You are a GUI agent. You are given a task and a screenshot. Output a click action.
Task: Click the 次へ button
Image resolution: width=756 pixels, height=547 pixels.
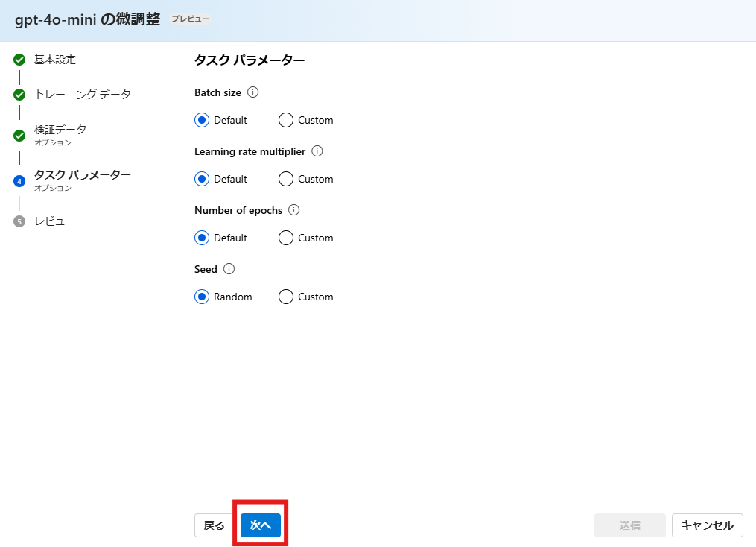[x=261, y=525]
